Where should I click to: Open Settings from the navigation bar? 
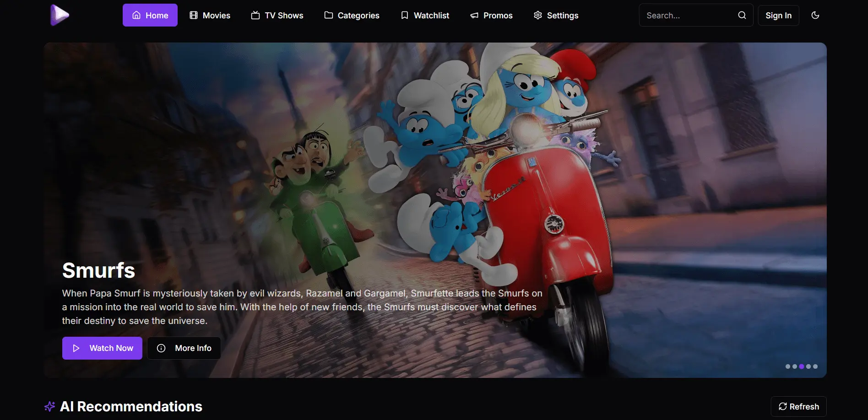556,15
